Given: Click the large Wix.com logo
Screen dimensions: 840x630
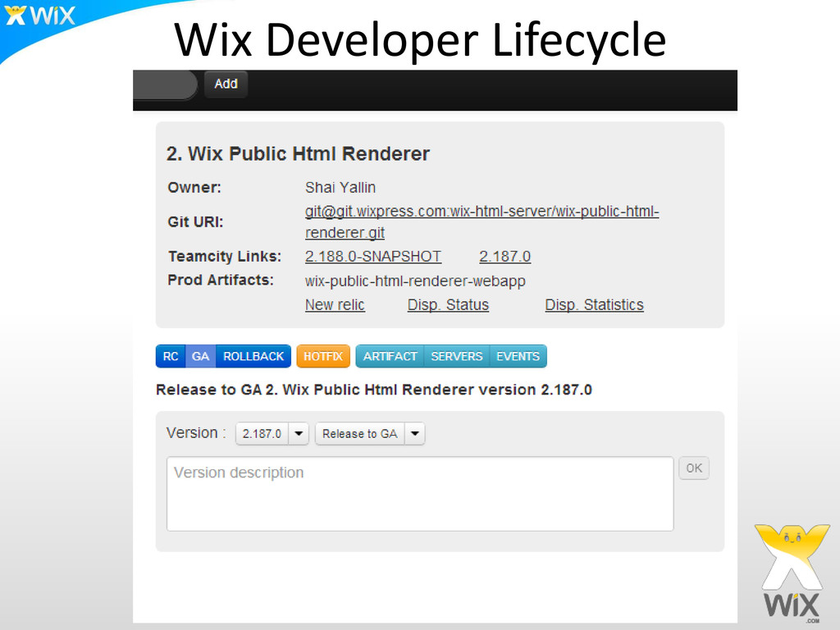Looking at the screenshot, I should [792, 573].
